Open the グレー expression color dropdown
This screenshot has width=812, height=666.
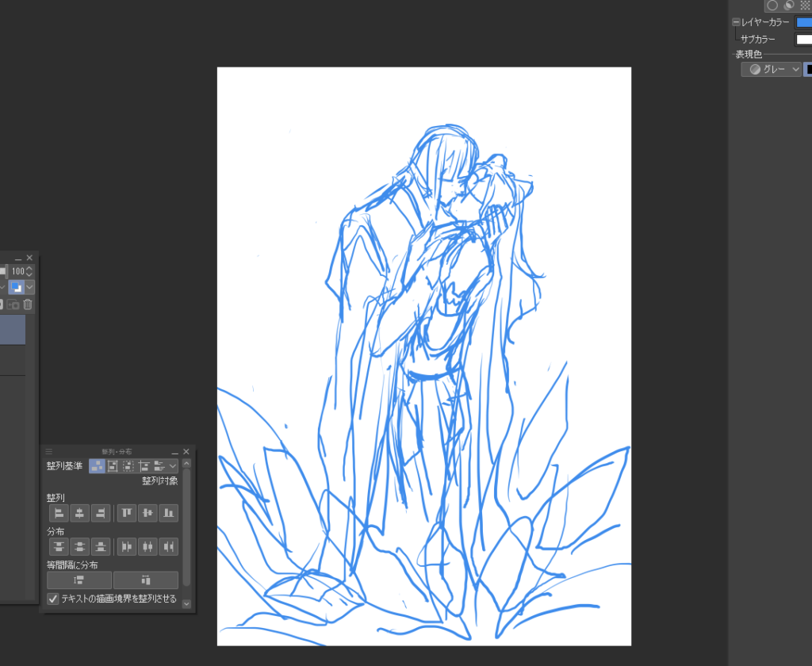coord(771,70)
